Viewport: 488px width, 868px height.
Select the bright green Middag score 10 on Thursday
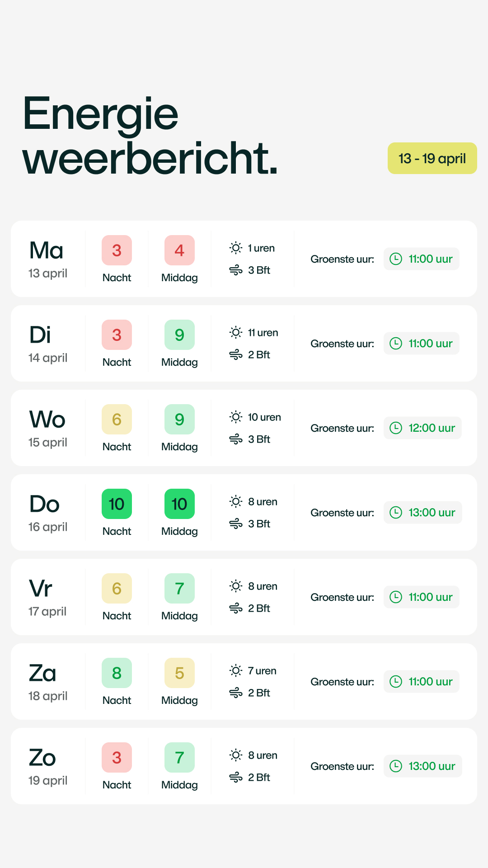[x=179, y=504]
